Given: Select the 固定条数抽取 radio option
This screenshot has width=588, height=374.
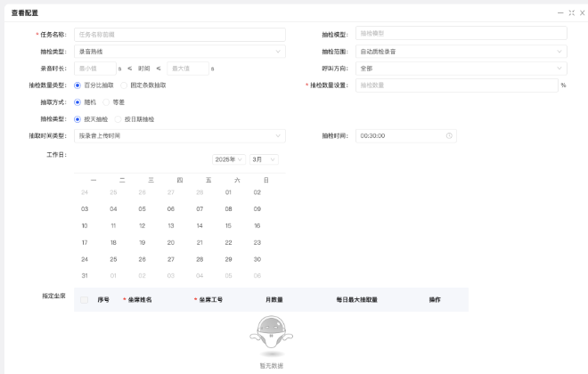Looking at the screenshot, I should coord(125,85).
